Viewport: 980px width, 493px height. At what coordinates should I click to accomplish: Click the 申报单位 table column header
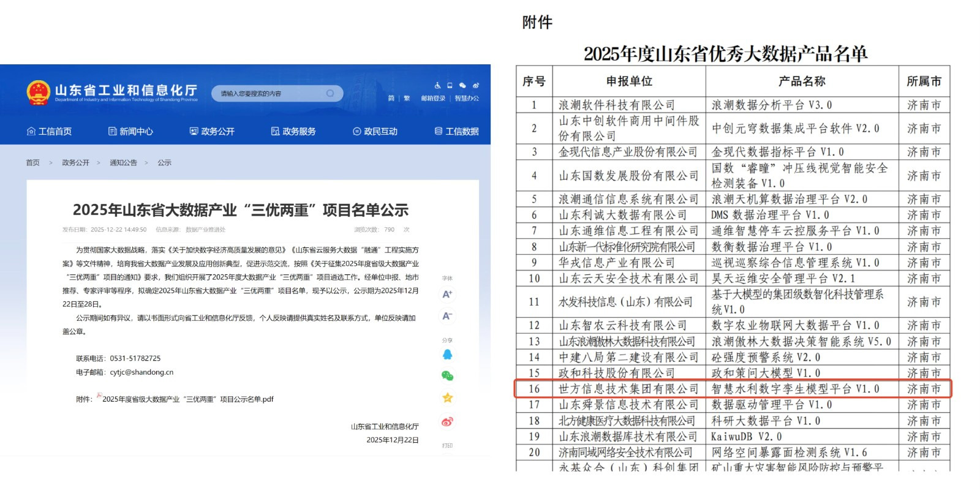pyautogui.click(x=629, y=81)
